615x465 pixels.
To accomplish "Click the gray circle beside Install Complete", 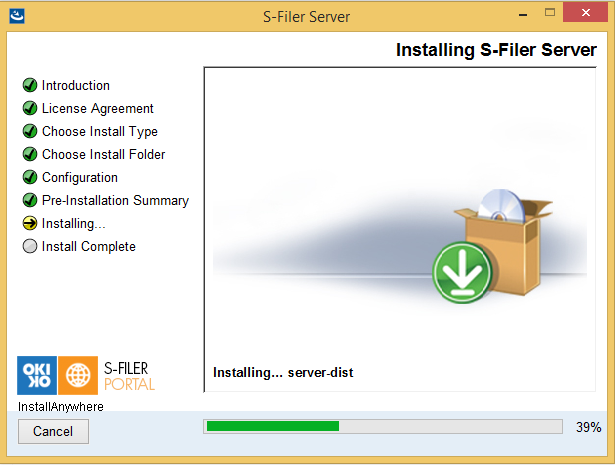I will 30,246.
